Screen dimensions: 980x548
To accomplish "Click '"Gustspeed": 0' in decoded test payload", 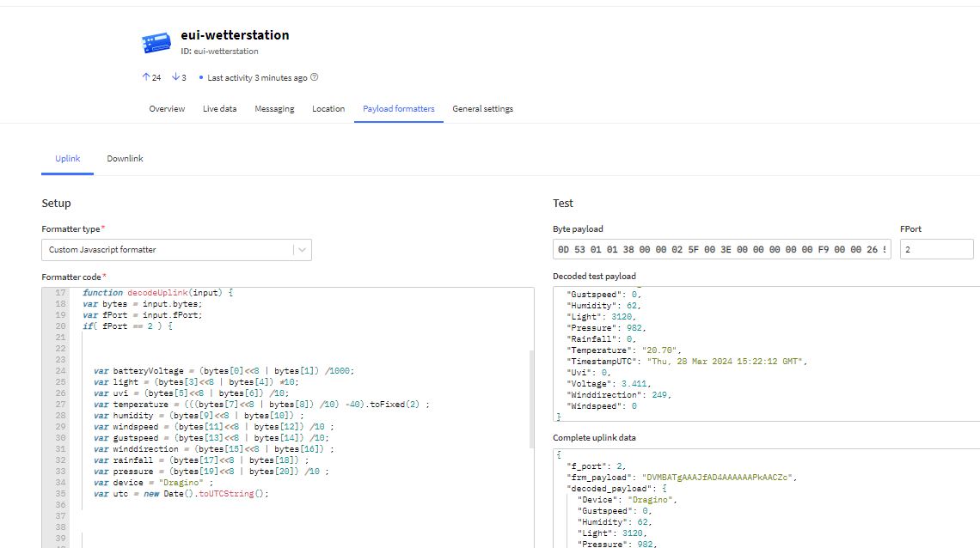I will pos(603,295).
